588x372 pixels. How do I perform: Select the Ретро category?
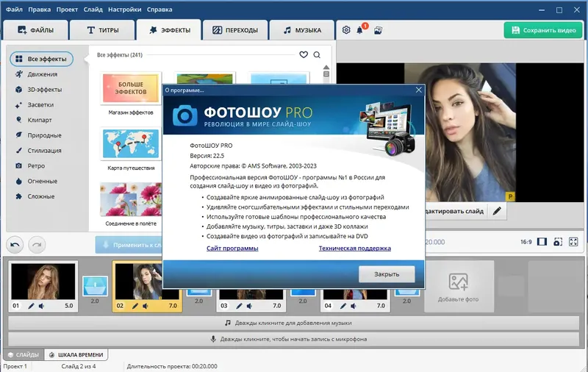coord(30,165)
